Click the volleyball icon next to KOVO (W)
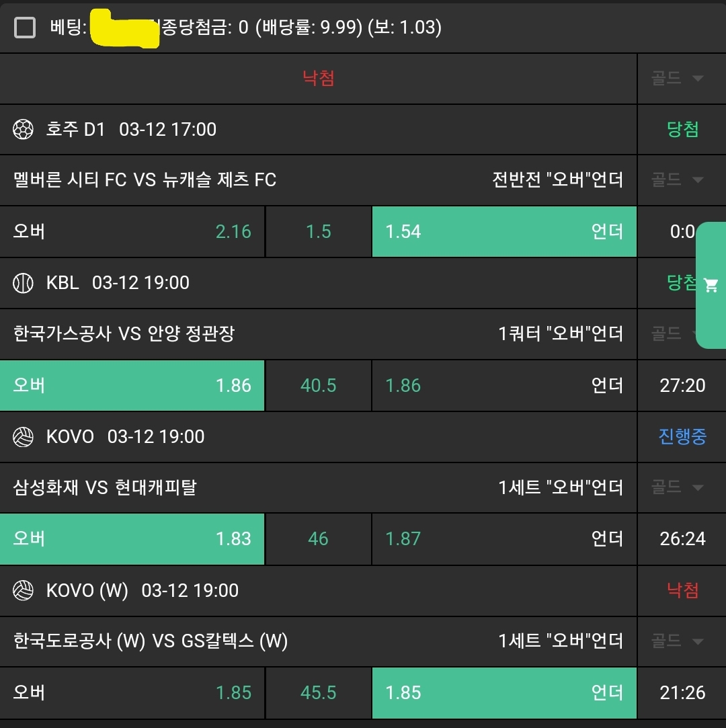Viewport: 726px width, 728px height. coord(24,591)
